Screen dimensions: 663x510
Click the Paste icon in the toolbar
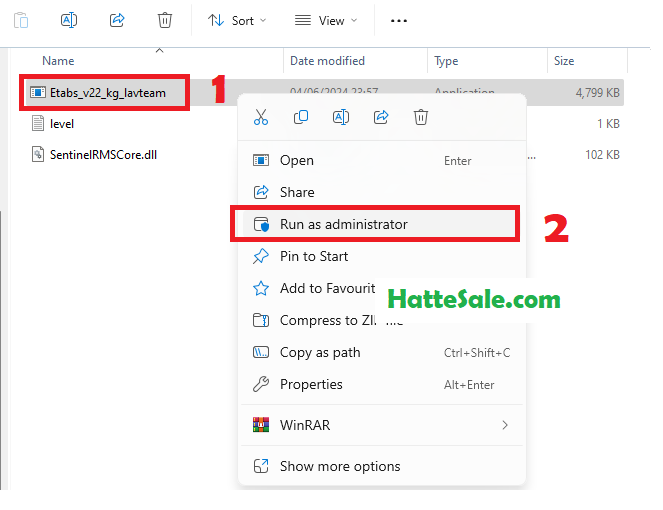tap(21, 20)
